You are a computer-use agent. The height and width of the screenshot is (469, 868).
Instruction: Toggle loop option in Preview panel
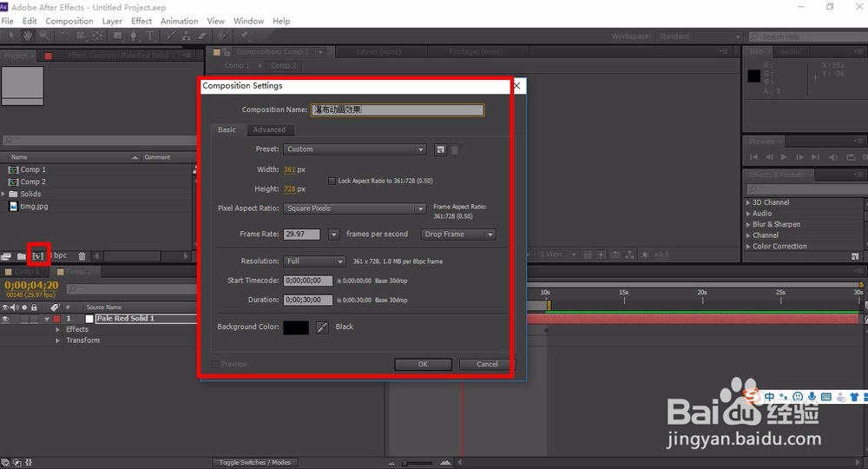click(x=851, y=156)
